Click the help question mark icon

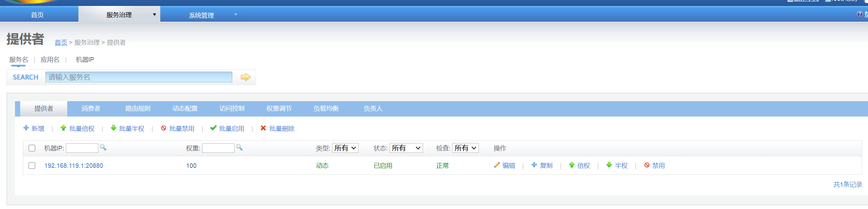860,14
